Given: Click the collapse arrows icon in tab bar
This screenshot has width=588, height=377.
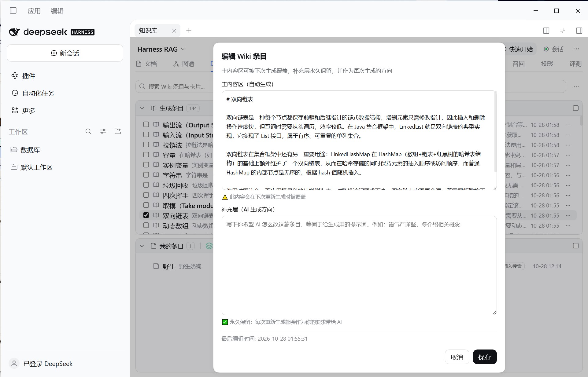Looking at the screenshot, I should click(563, 31).
